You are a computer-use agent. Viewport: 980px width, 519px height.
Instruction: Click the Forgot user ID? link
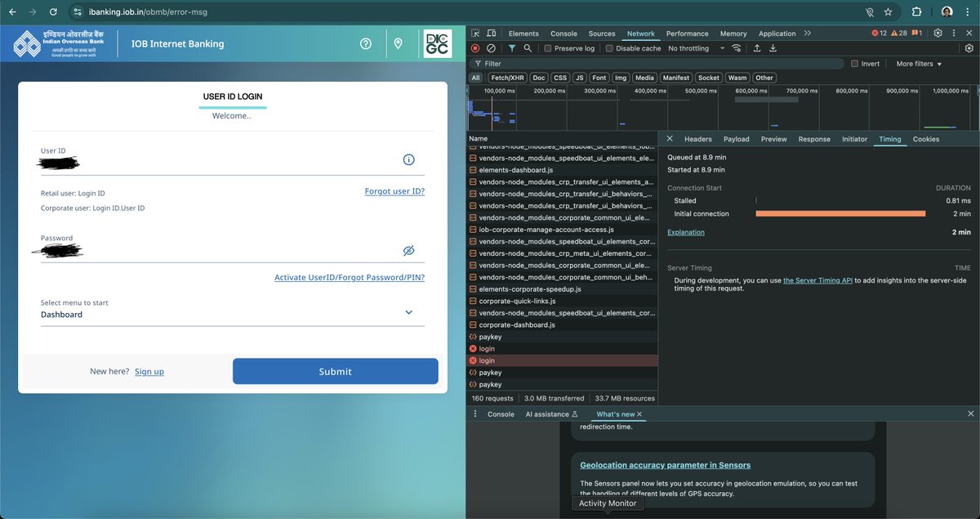pyautogui.click(x=394, y=191)
